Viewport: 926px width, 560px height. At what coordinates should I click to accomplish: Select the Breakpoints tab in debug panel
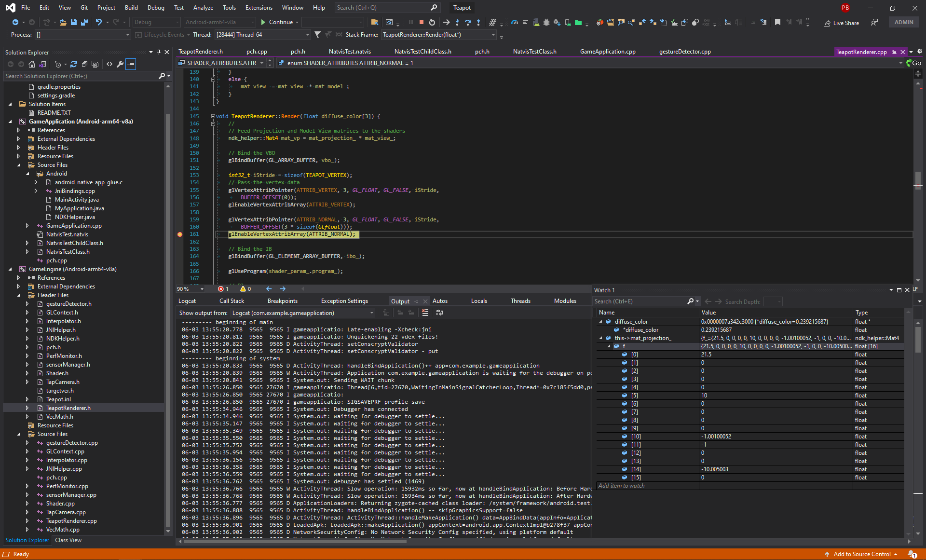coord(280,301)
